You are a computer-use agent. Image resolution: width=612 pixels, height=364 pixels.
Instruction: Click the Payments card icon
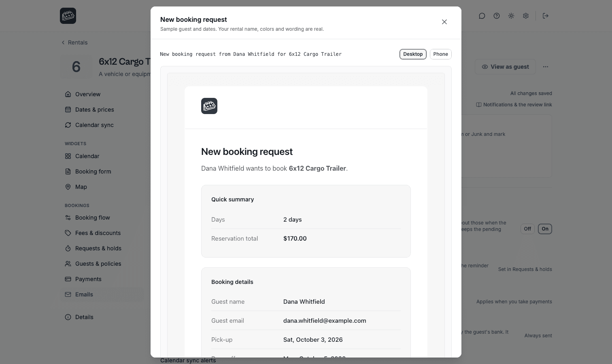[68, 279]
